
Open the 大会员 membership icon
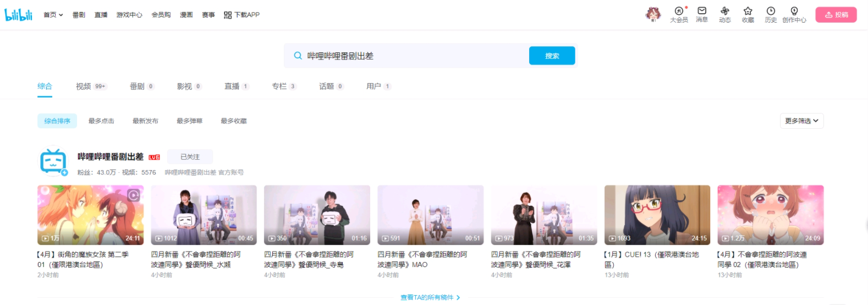(x=679, y=11)
